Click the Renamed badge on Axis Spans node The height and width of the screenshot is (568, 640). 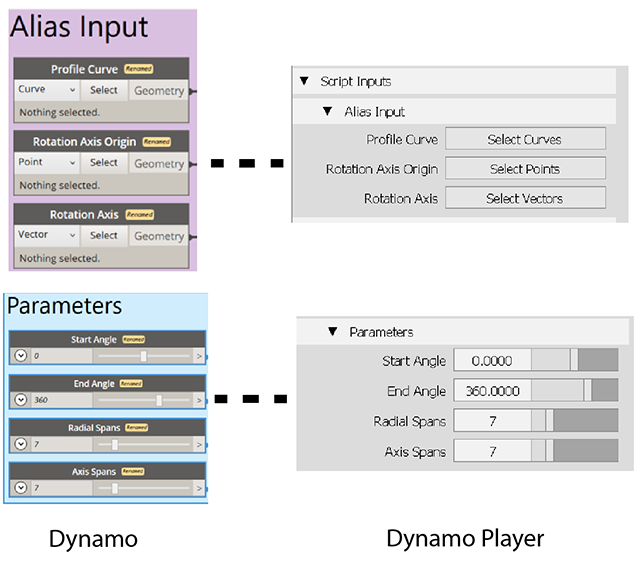pos(133,471)
